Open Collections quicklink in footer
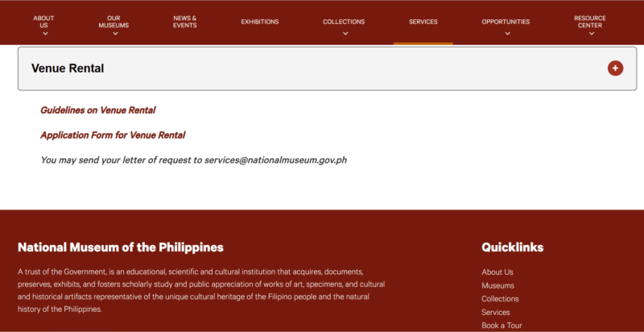The height and width of the screenshot is (332, 644). coord(500,299)
